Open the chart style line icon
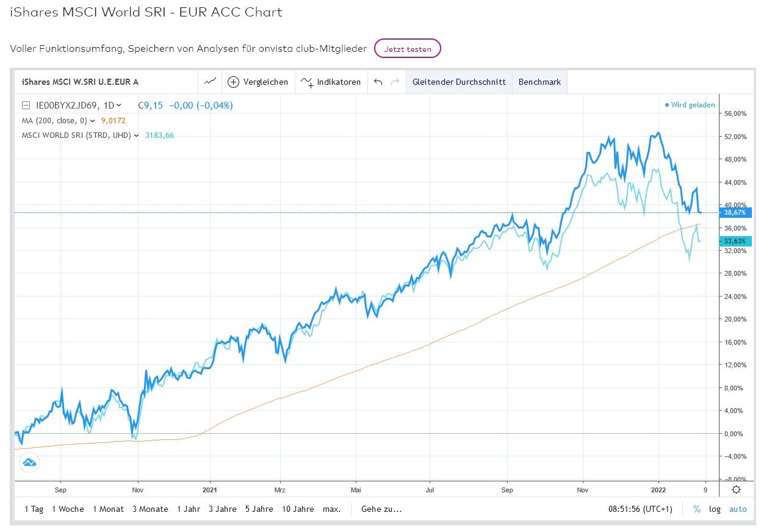 click(x=211, y=82)
